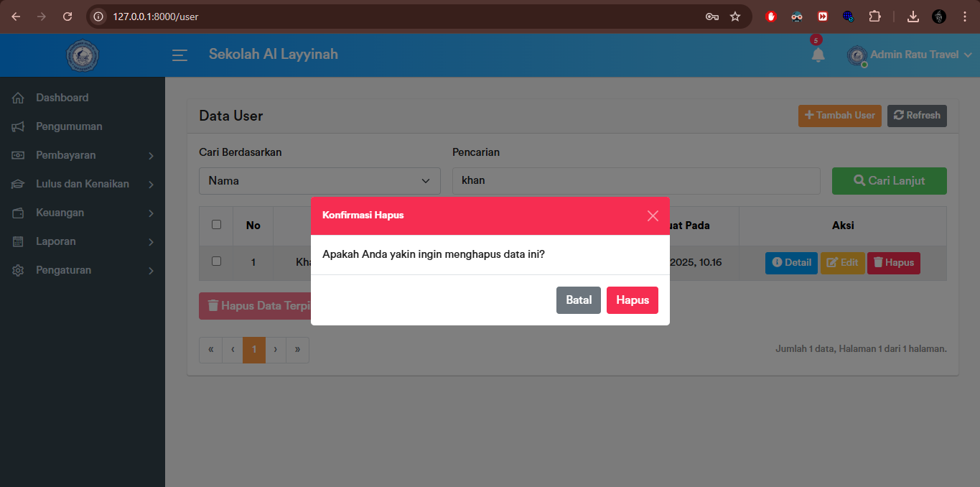This screenshot has width=980, height=487.
Task: Click the Pencarian search input field
Action: (x=635, y=181)
